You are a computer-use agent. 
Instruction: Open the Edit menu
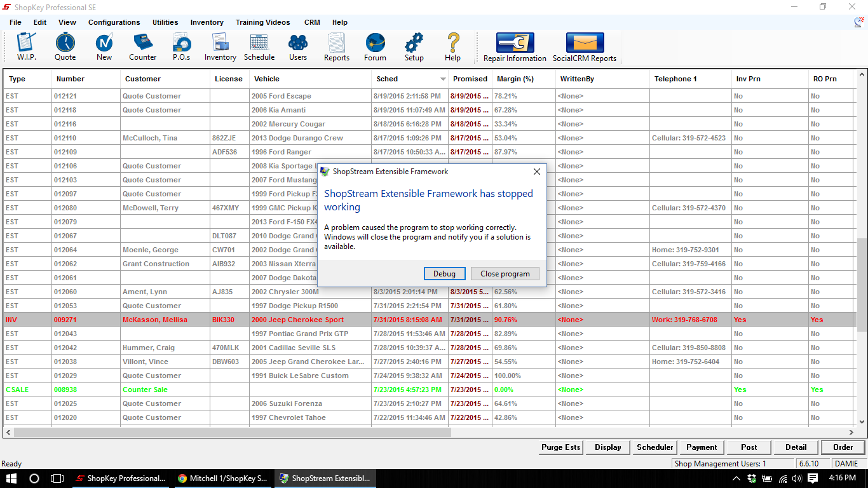(x=40, y=22)
